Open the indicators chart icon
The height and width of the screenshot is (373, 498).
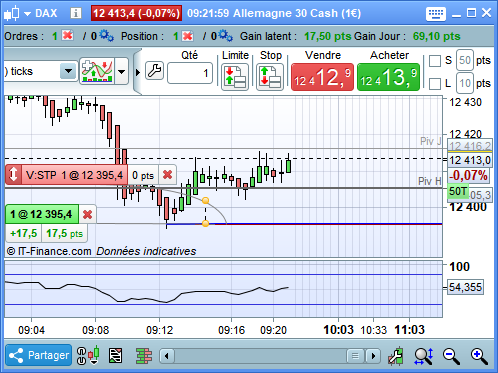pyautogui.click(x=97, y=71)
